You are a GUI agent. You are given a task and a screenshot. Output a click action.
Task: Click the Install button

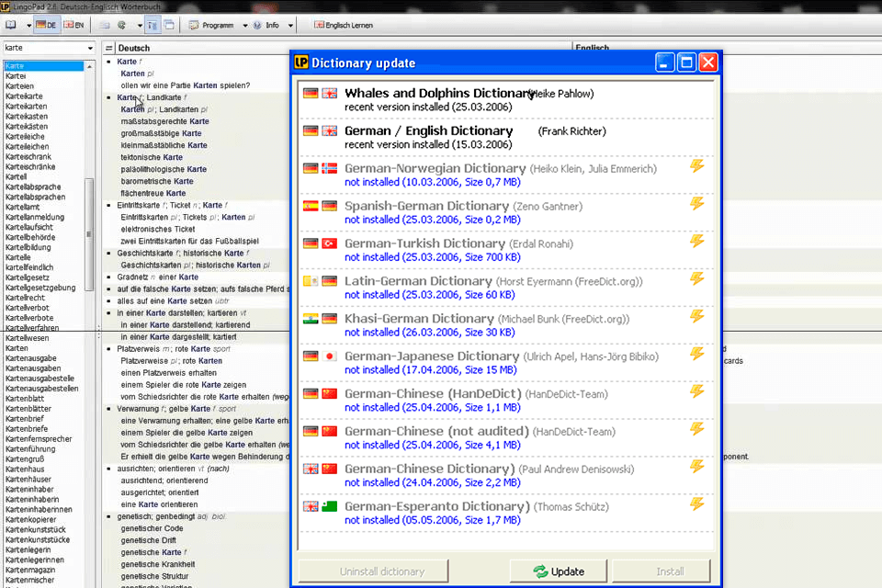click(661, 571)
